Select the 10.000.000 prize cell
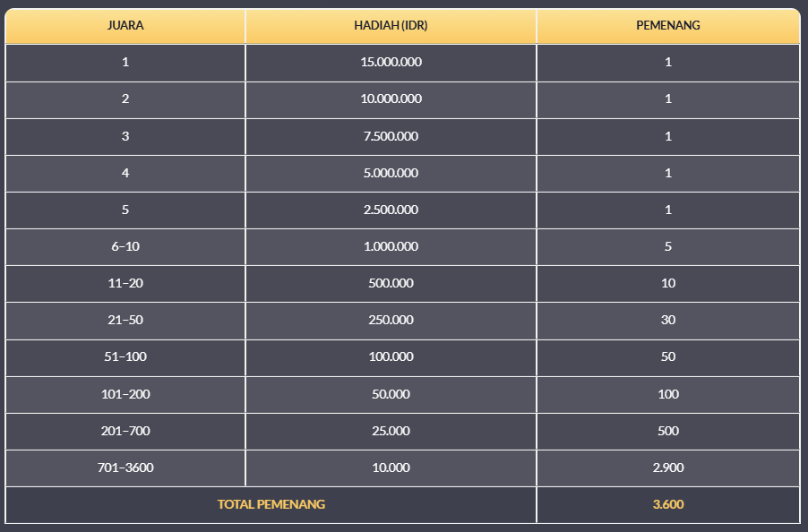 [391, 99]
